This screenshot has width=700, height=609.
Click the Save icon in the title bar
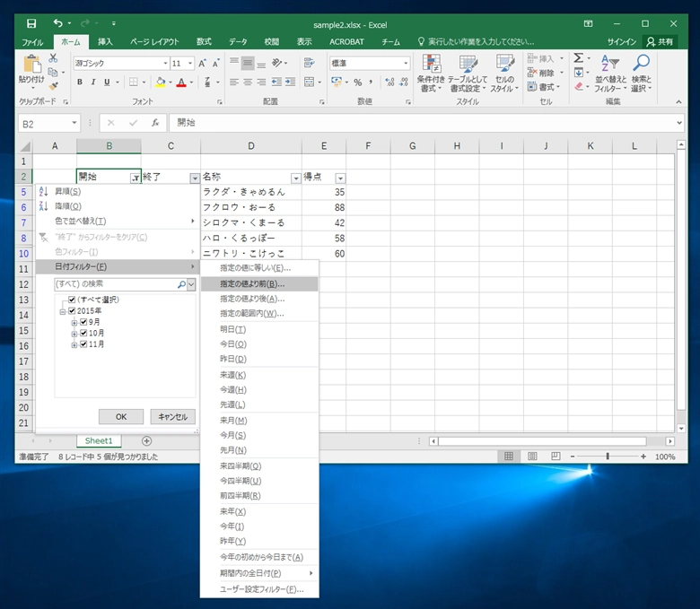(x=31, y=23)
